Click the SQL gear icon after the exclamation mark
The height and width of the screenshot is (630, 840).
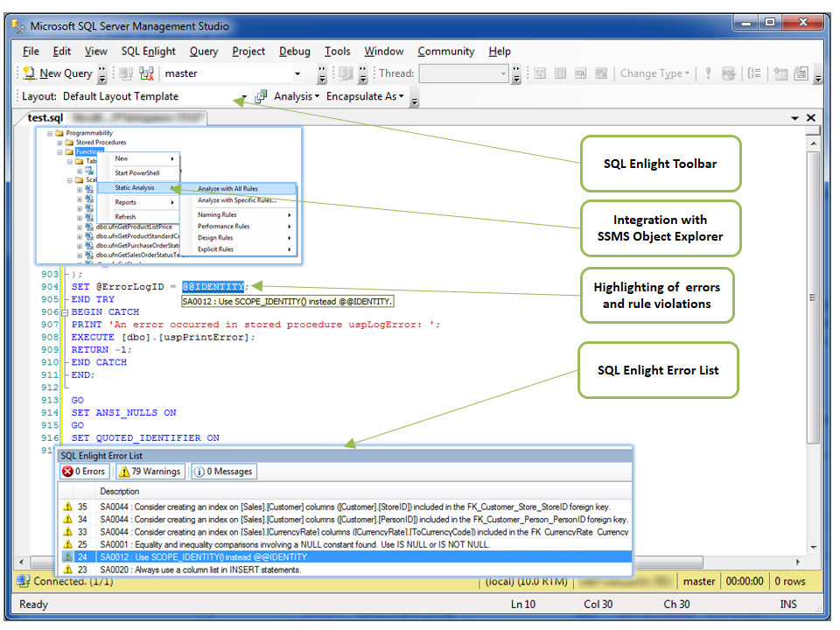pyautogui.click(x=729, y=73)
